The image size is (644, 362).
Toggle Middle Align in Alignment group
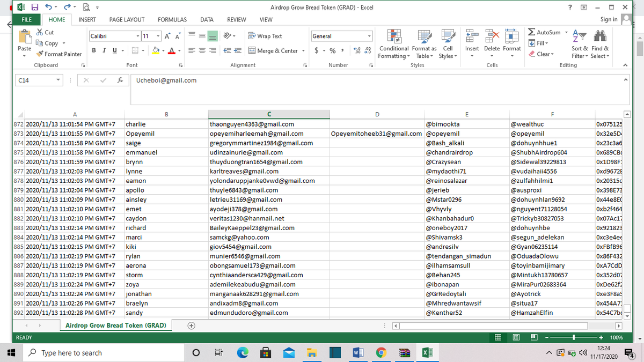[x=203, y=36]
